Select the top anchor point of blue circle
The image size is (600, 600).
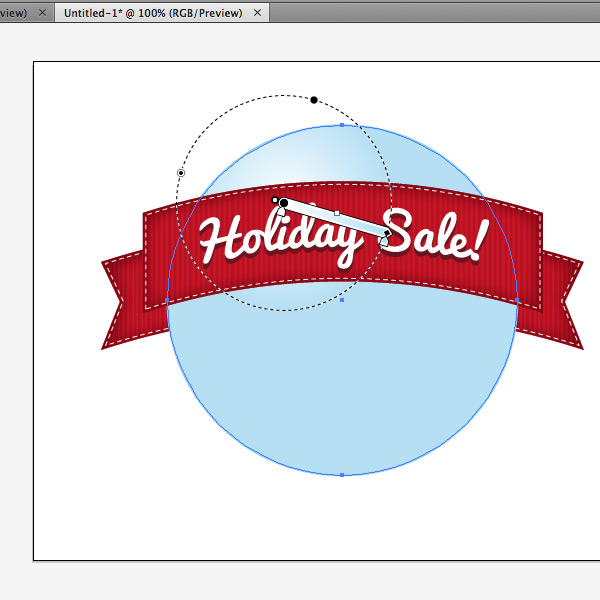pyautogui.click(x=342, y=125)
